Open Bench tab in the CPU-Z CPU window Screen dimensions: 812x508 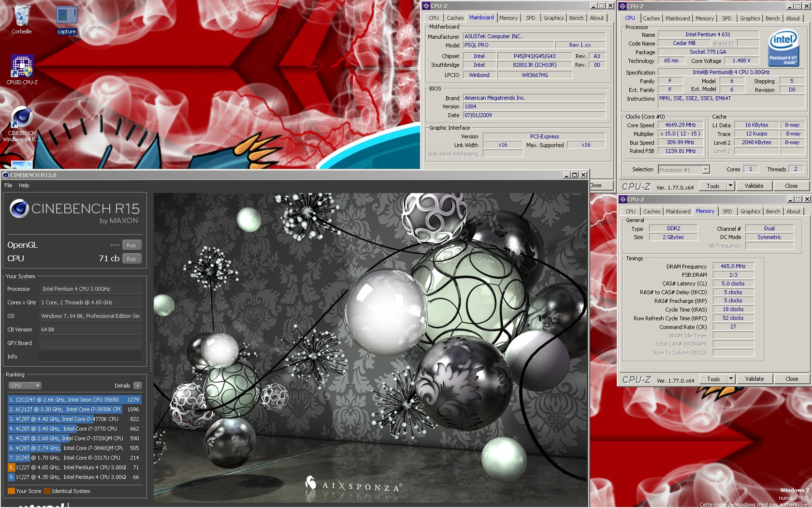point(772,18)
